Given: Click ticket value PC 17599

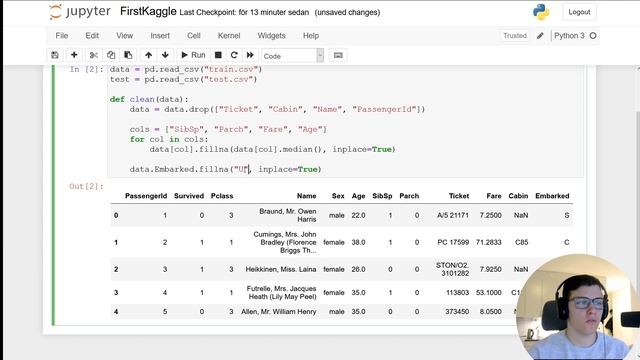Looking at the screenshot, I should (453, 242).
